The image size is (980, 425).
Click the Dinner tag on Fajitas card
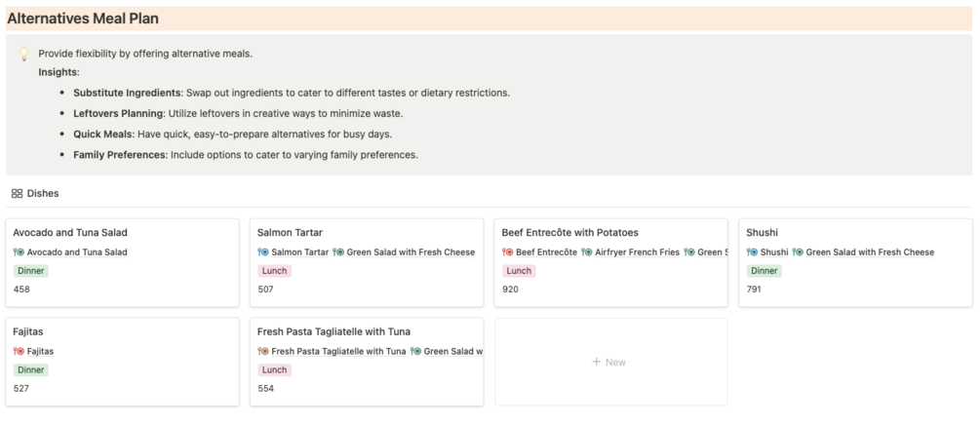click(x=31, y=370)
